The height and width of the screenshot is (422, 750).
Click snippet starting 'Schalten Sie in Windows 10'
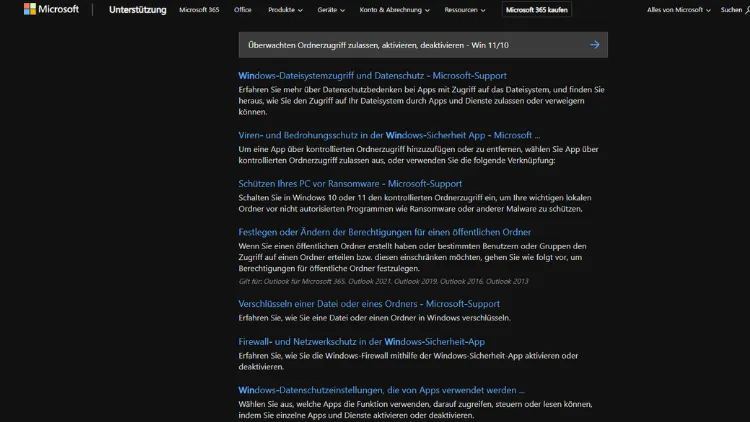click(415, 203)
